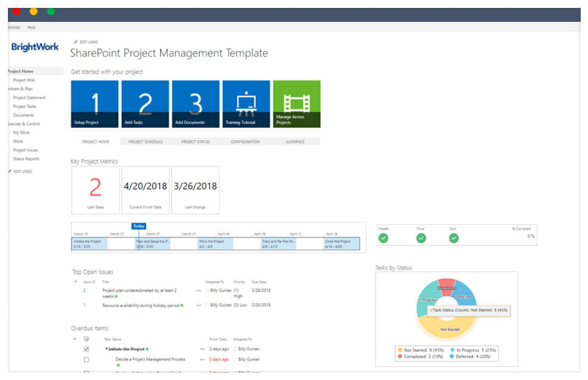
Task: Open issue ID 2 link
Action: click(85, 290)
